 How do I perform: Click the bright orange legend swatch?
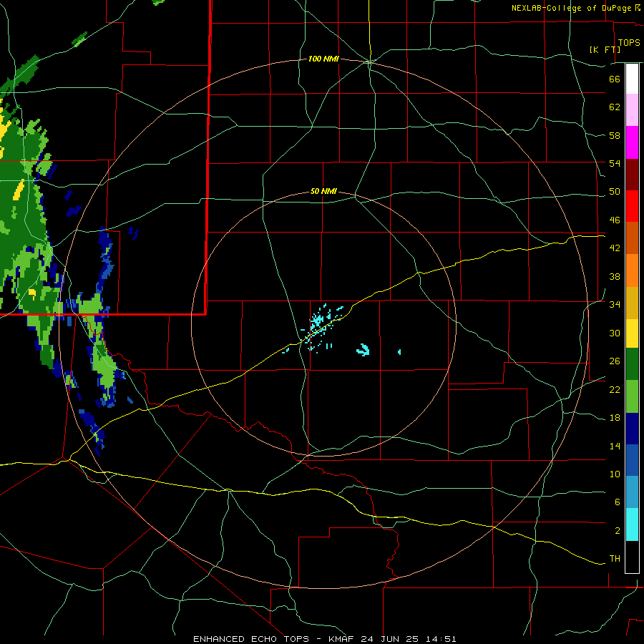tap(632, 270)
